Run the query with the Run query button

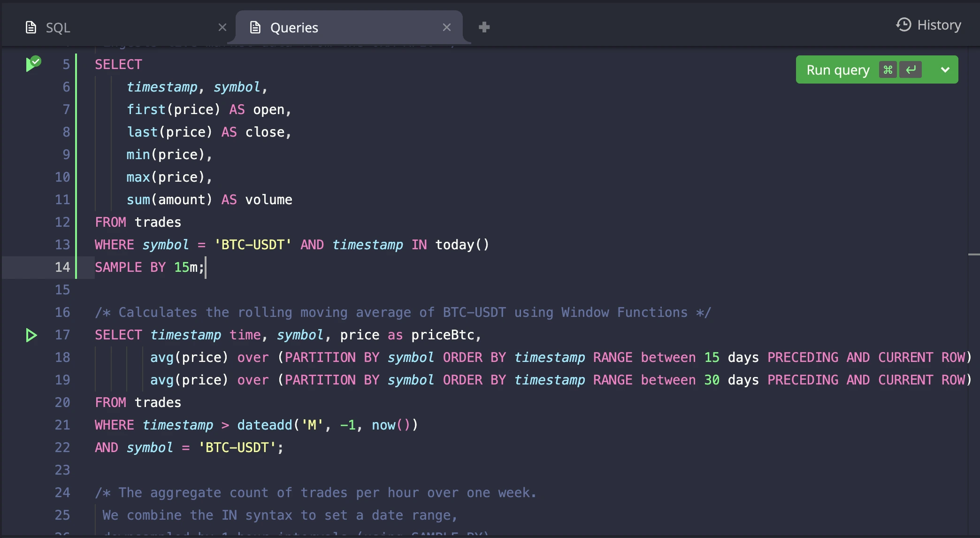[x=837, y=69]
